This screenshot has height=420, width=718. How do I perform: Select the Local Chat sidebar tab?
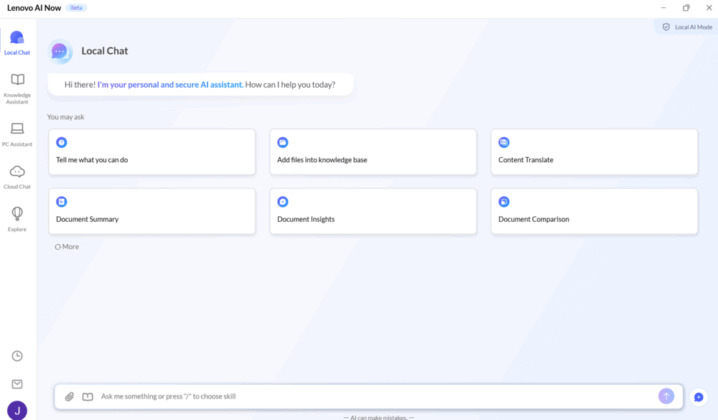(x=17, y=43)
